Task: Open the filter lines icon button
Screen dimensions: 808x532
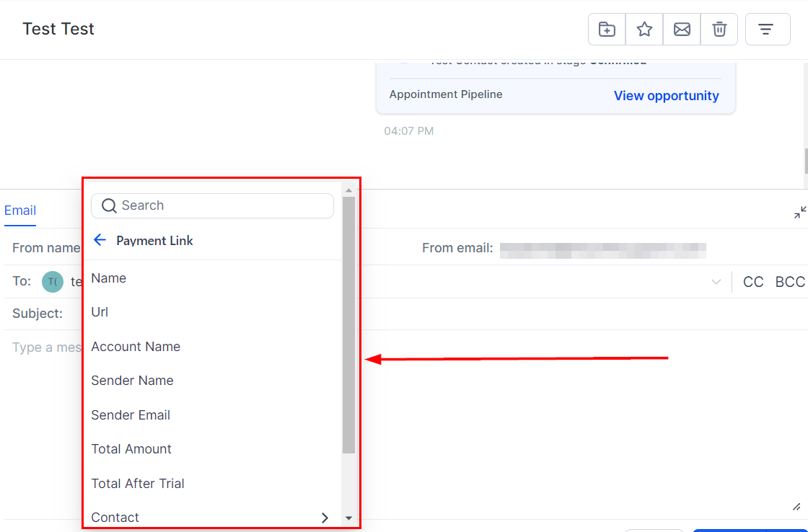Action: tap(765, 30)
